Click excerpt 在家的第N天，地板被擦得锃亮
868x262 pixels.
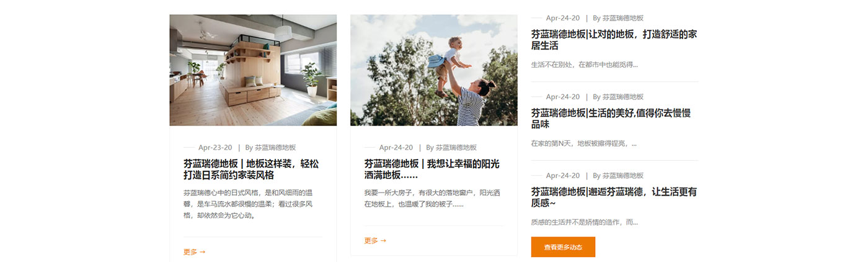pos(583,143)
